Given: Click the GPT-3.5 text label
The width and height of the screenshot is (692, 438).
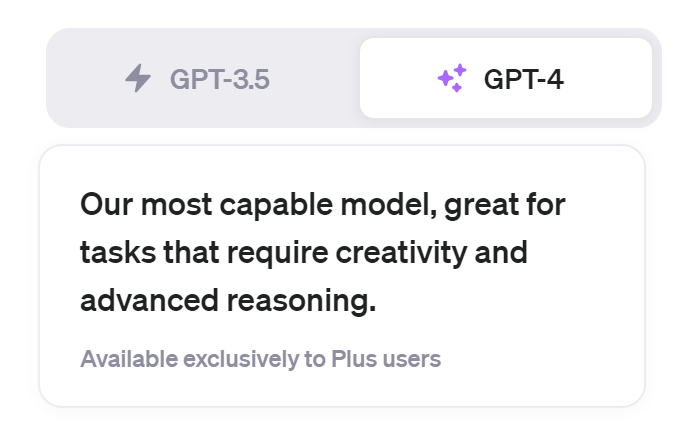Looking at the screenshot, I should [220, 79].
